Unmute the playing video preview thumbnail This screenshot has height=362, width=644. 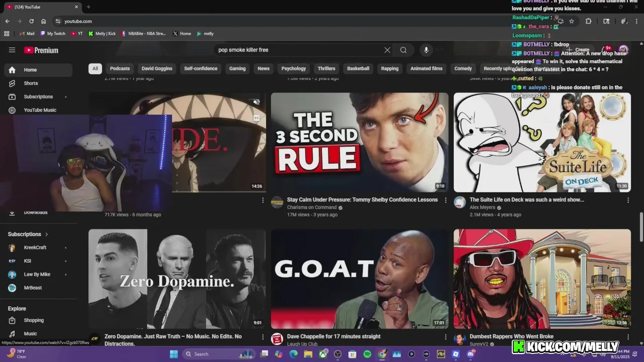coord(257,102)
